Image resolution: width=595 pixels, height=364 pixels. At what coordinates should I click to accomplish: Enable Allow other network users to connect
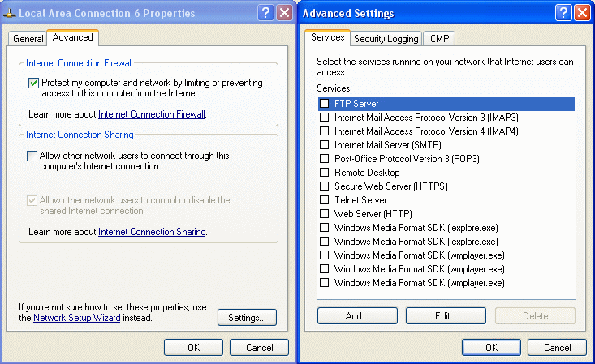coord(32,156)
